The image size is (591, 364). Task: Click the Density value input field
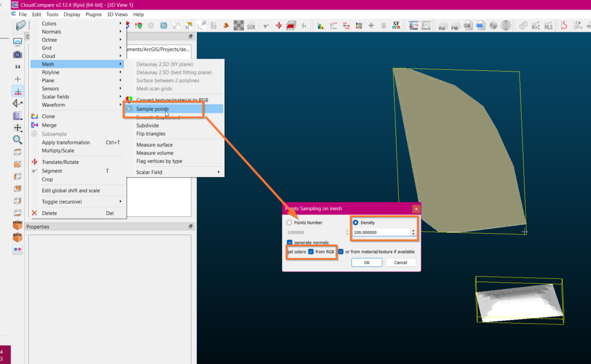click(x=381, y=232)
